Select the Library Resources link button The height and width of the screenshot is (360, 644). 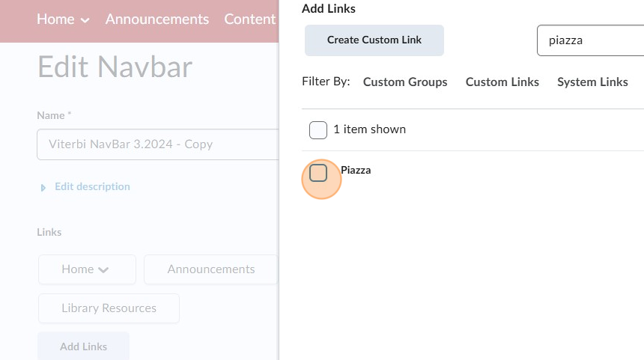[x=109, y=308]
